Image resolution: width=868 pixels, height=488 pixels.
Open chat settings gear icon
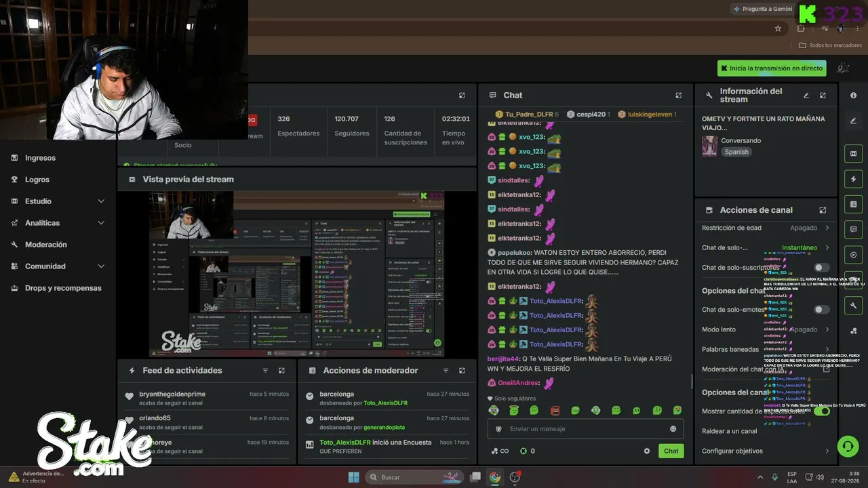coord(647,451)
